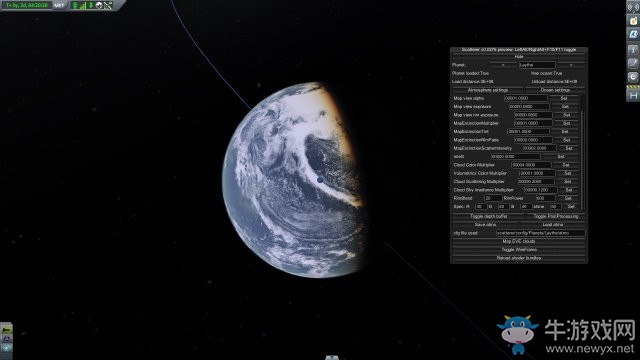Viewport: 640px width, 360px height.
Task: Switch to Atmosphere settings tab
Action: pyautogui.click(x=488, y=90)
